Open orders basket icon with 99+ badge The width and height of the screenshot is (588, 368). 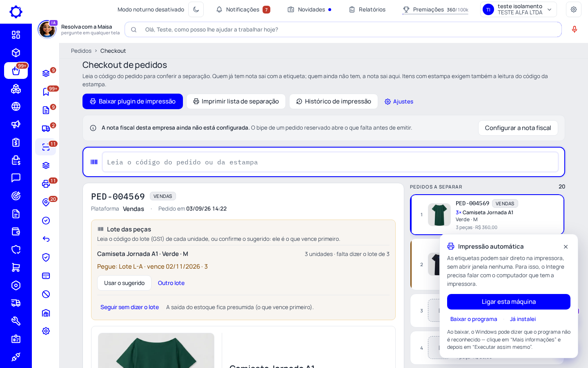point(16,71)
